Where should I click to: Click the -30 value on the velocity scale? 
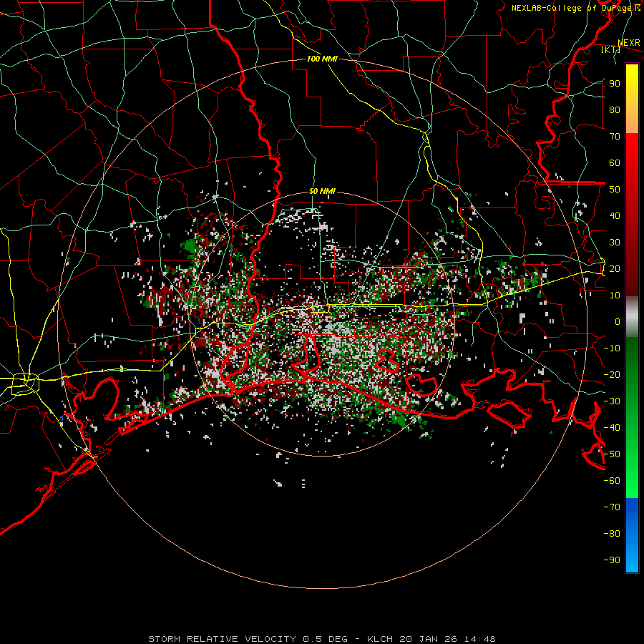coord(612,401)
